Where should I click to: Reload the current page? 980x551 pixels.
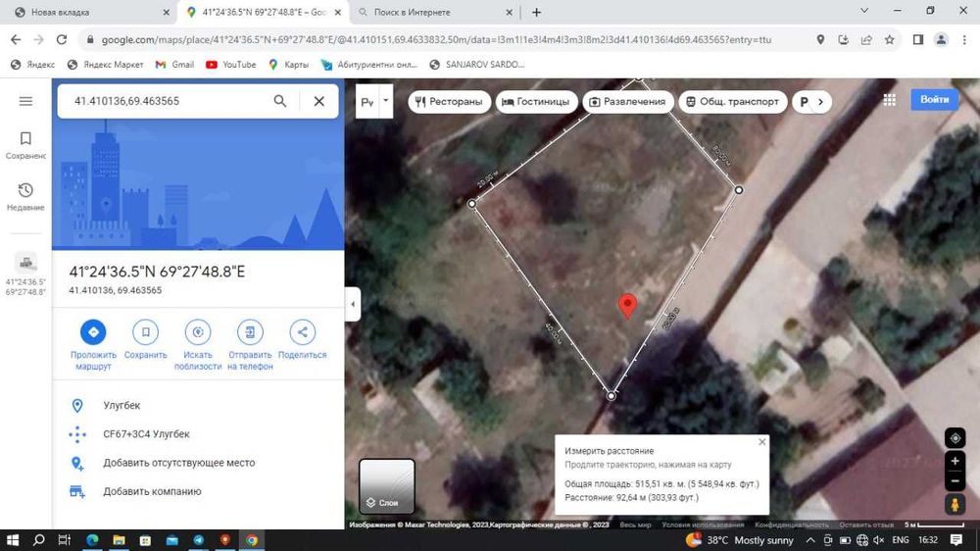pyautogui.click(x=61, y=39)
